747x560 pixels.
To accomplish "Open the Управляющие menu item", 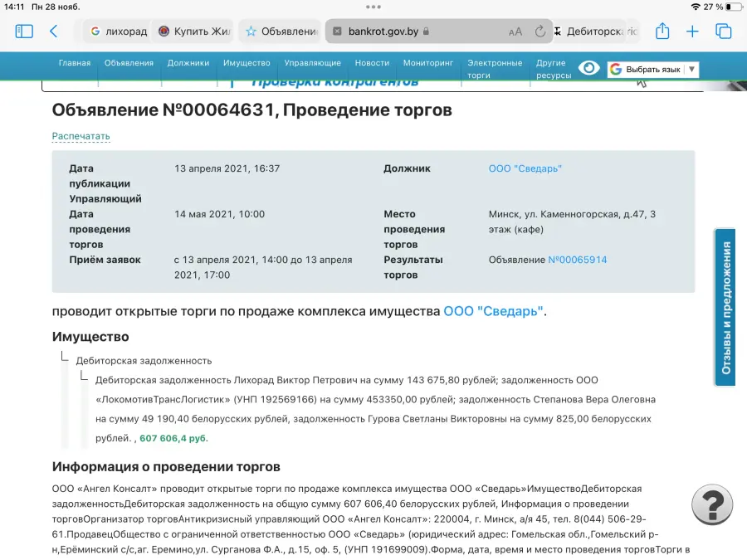I will tap(313, 63).
